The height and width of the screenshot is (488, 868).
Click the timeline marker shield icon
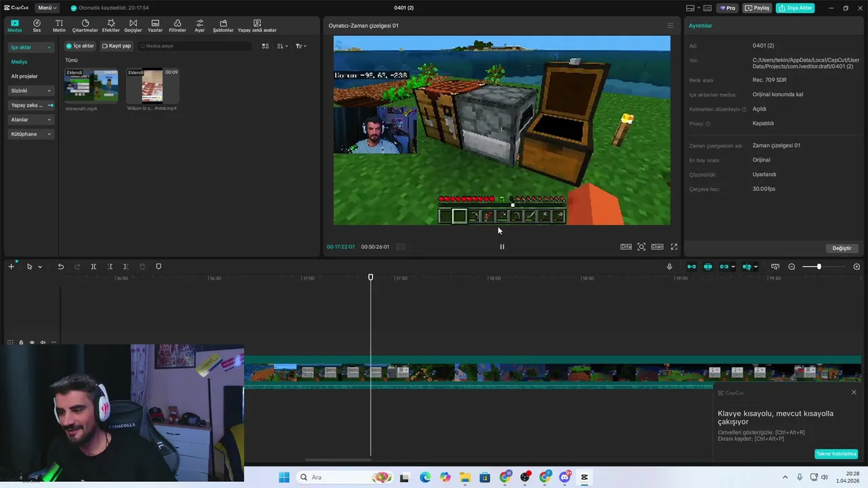pyautogui.click(x=159, y=266)
